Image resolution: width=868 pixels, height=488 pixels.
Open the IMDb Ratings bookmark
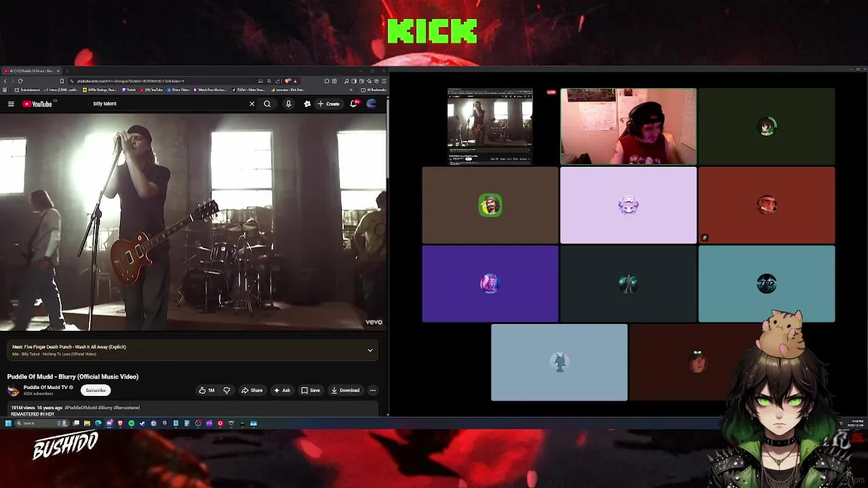coord(100,89)
